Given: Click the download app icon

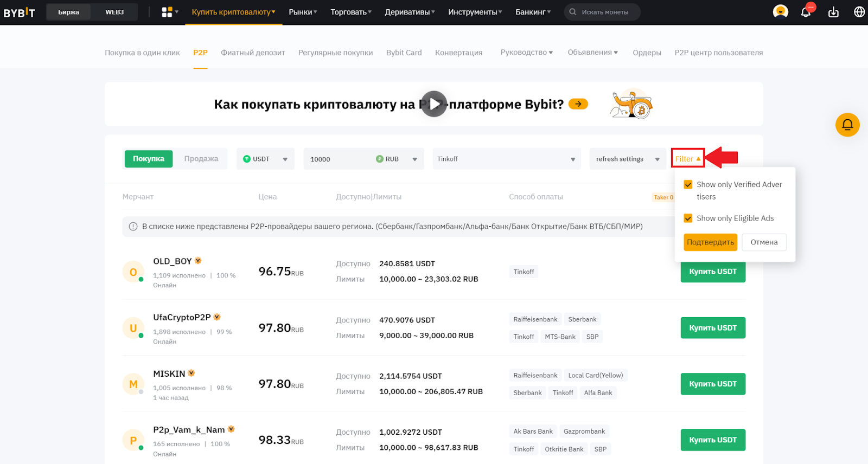Looking at the screenshot, I should pyautogui.click(x=833, y=12).
